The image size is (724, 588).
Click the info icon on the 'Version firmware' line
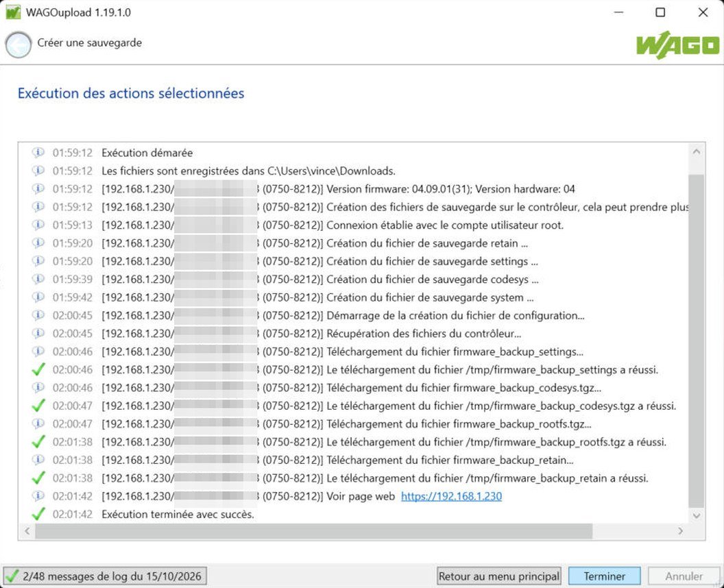pos(38,188)
